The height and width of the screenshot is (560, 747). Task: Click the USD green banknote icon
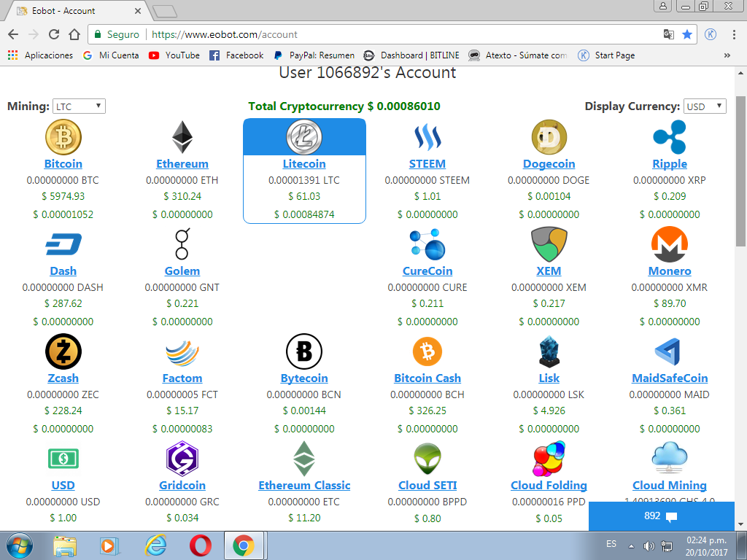click(63, 459)
